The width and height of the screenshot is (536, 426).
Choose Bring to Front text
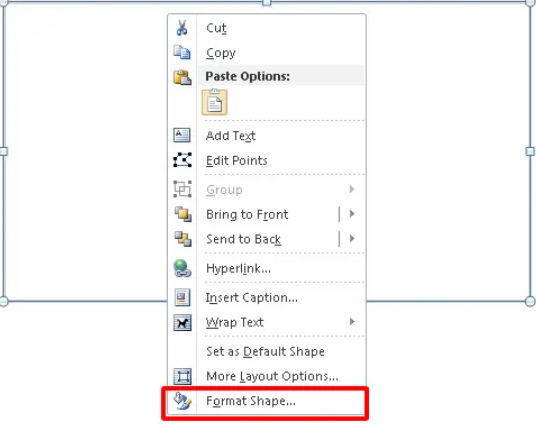click(x=247, y=214)
